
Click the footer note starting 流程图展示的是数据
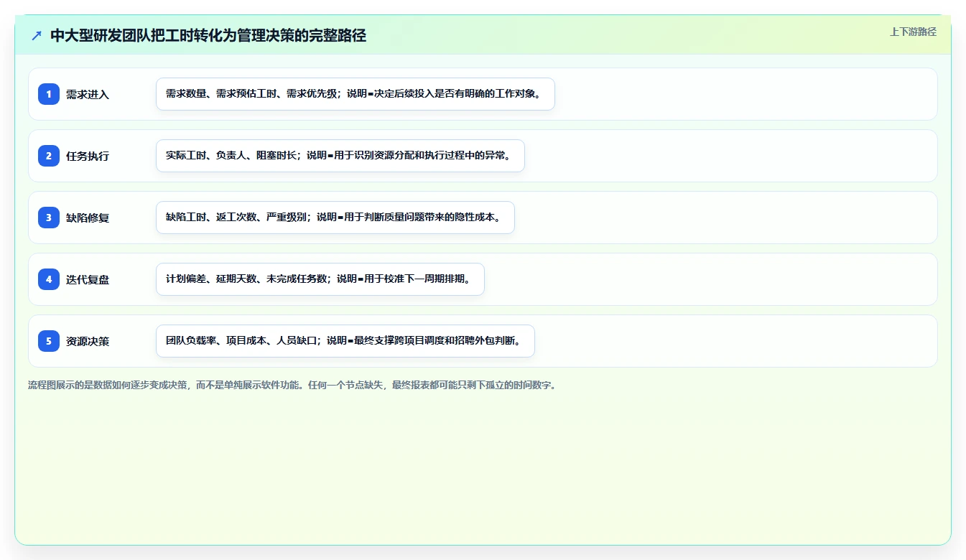coord(292,385)
